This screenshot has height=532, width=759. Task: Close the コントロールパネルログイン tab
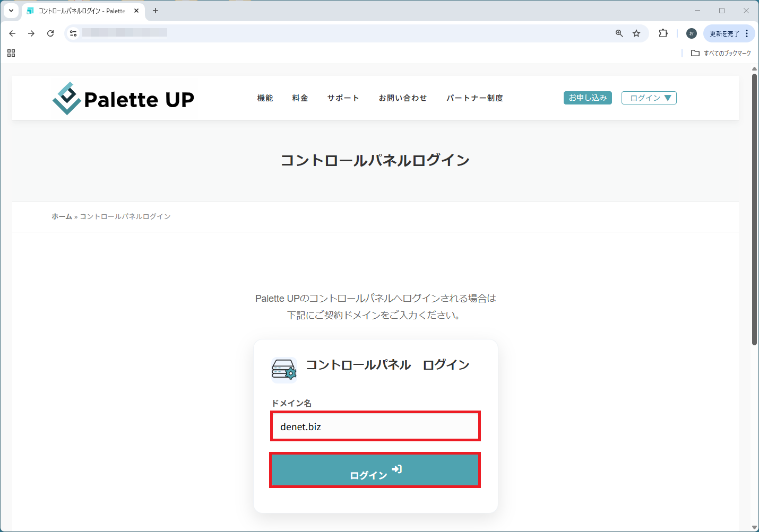click(x=136, y=11)
